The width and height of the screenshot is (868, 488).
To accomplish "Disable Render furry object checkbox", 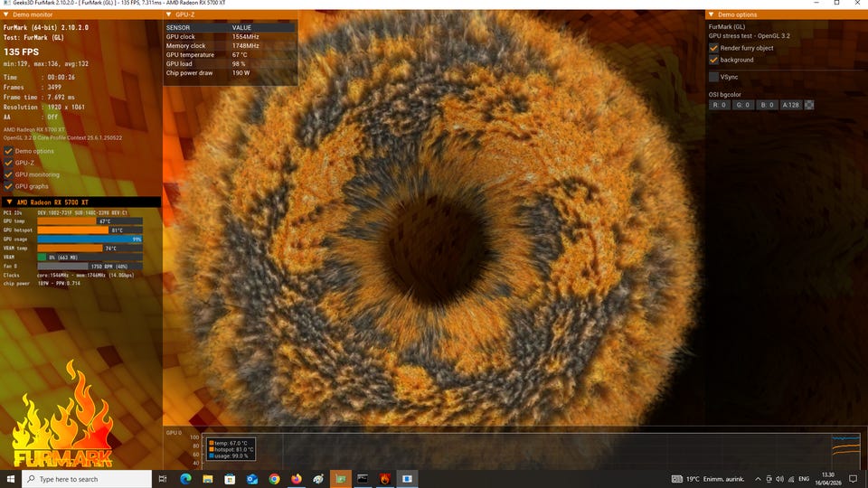I will point(713,48).
